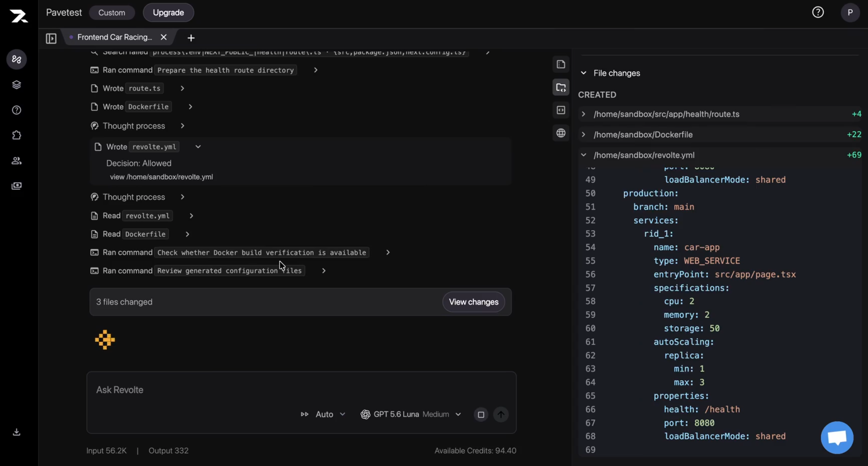Viewport: 868px width, 466px height.
Task: Click file icon beside Wrote revolte.yml
Action: (x=98, y=147)
